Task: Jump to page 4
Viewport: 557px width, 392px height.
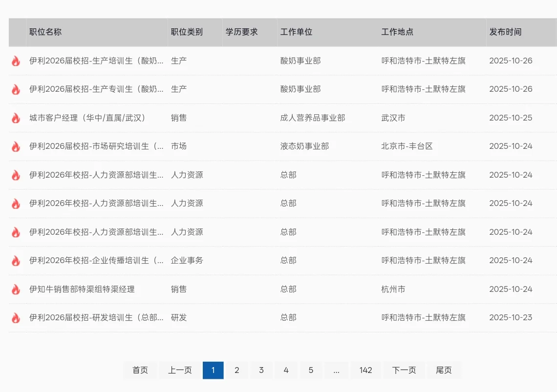Action: (x=286, y=371)
